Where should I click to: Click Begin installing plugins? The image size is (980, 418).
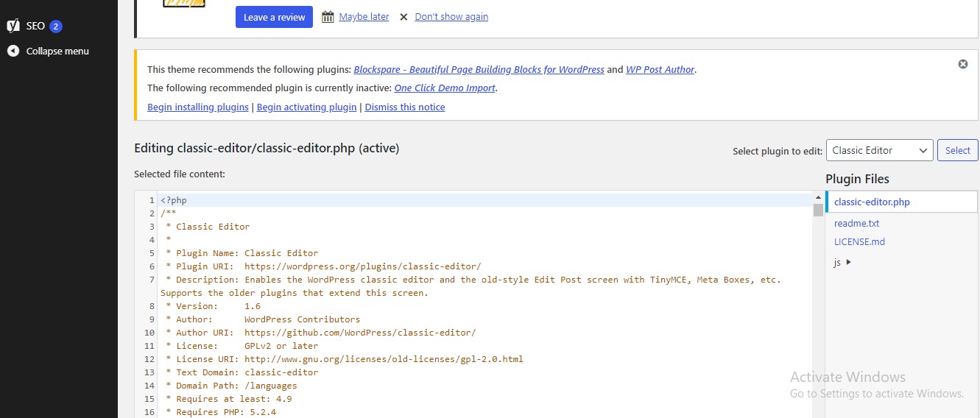(198, 107)
